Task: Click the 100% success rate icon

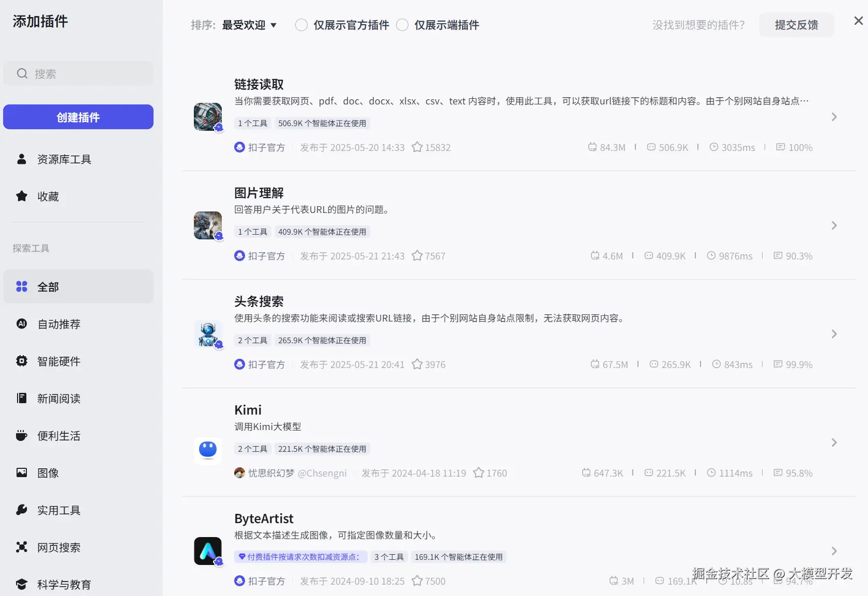Action: click(x=781, y=147)
